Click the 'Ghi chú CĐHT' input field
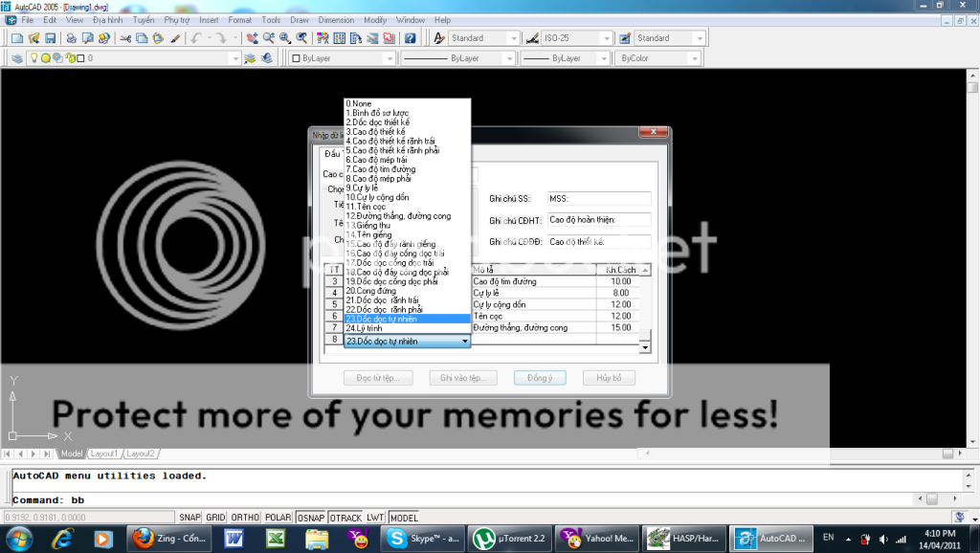 tap(599, 220)
